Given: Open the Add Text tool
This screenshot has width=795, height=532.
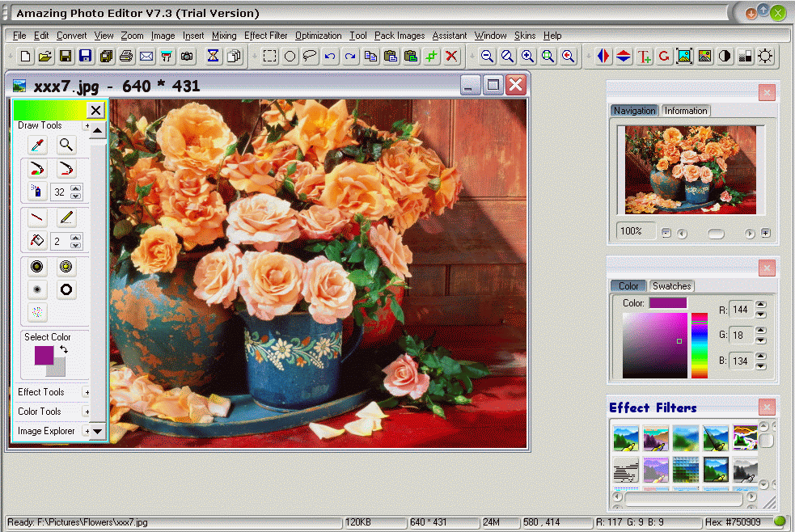Looking at the screenshot, I should [644, 56].
